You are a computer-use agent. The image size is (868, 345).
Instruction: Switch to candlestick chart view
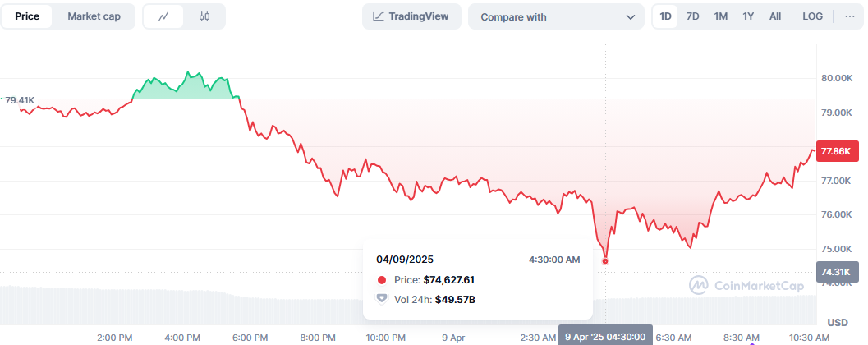(204, 16)
